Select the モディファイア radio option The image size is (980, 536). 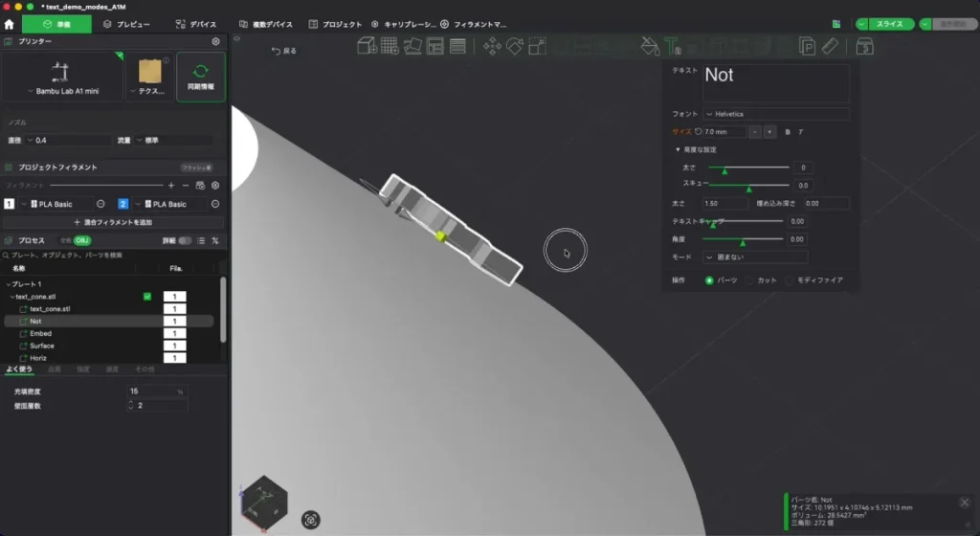pyautogui.click(x=814, y=280)
